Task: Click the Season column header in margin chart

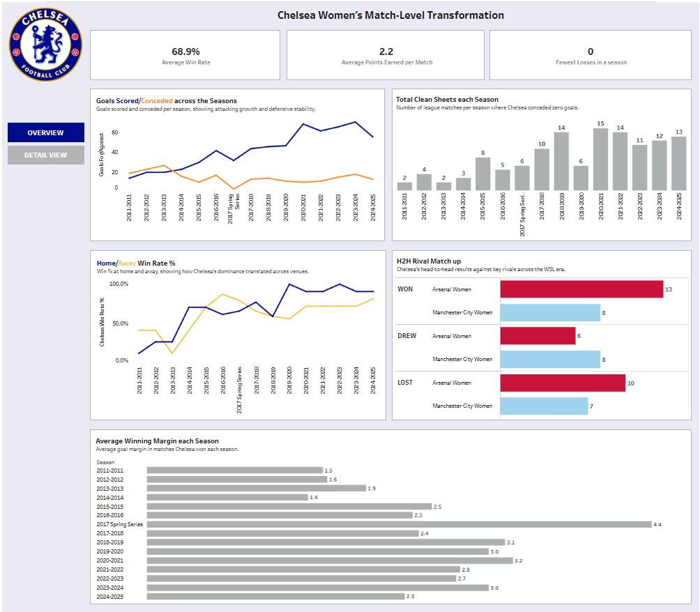Action: pyautogui.click(x=105, y=462)
